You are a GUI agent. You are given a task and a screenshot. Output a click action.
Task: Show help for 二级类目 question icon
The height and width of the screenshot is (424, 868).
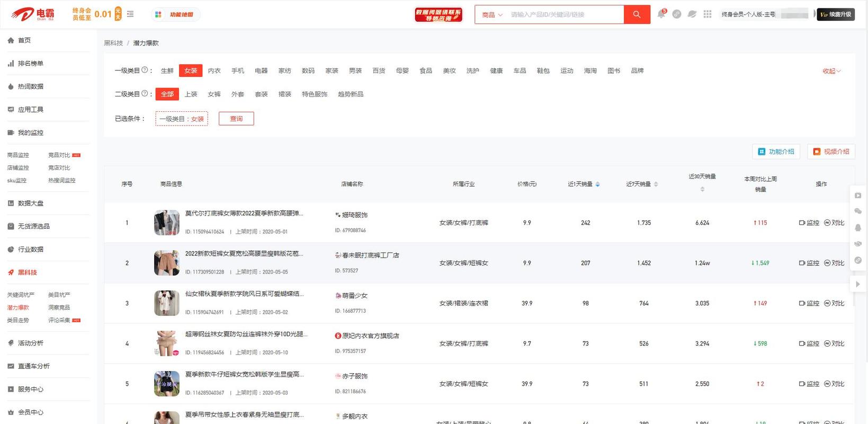tap(145, 93)
